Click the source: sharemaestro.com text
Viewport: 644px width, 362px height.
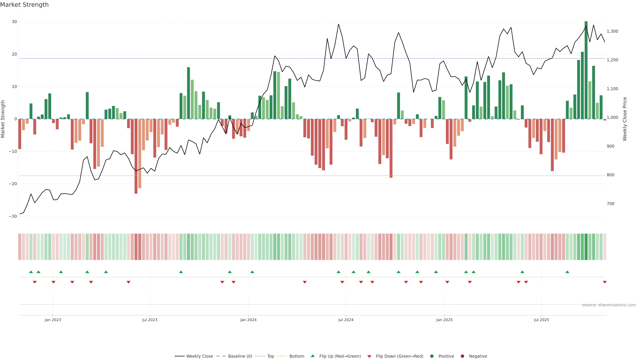[609, 305]
